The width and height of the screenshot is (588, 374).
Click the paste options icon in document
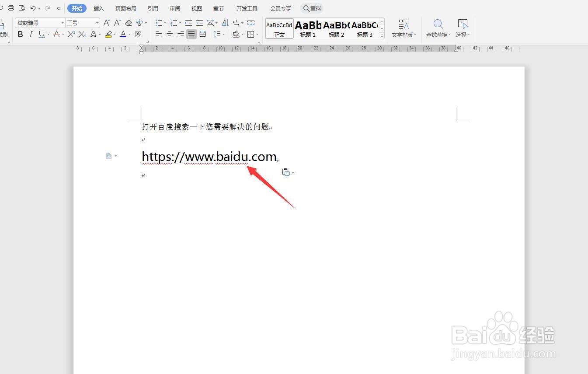[286, 172]
